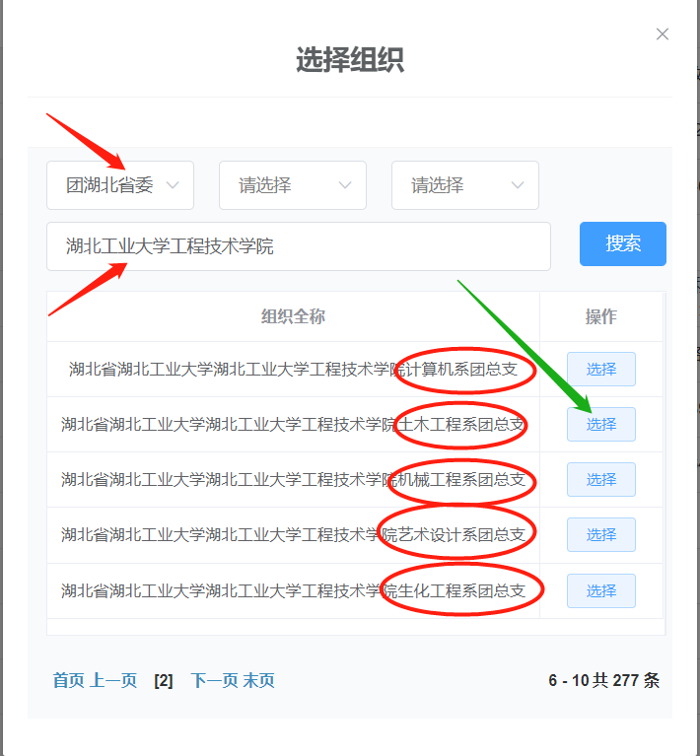Image resolution: width=700 pixels, height=756 pixels.
Task: Go to 首页 in pagination
Action: [68, 681]
